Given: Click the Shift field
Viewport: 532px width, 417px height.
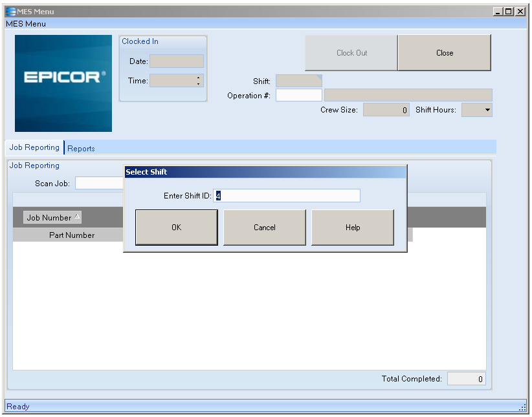Looking at the screenshot, I should pyautogui.click(x=299, y=81).
